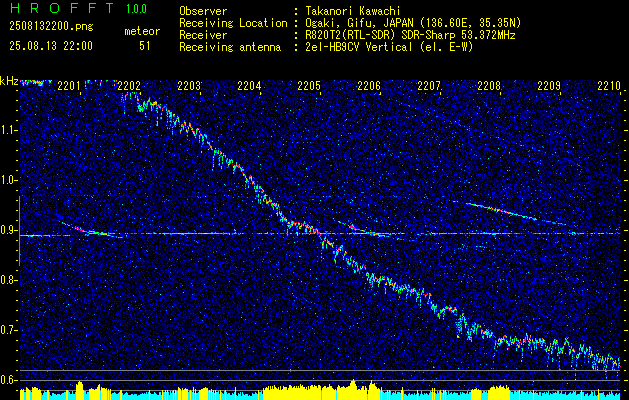The image size is (629, 400).
Task: Click the R820T2(RTL-SDR) receiver text
Action: click(x=410, y=35)
